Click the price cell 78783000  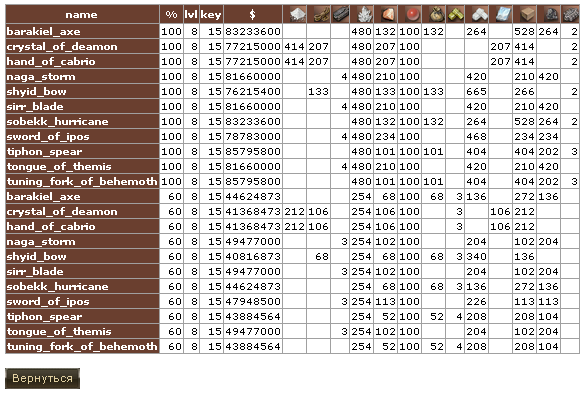click(x=253, y=136)
